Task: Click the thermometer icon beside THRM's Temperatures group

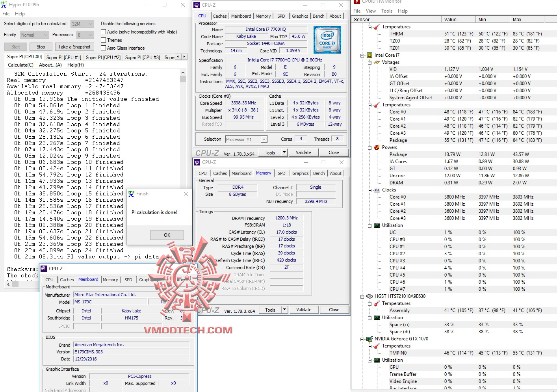Action: (x=377, y=27)
